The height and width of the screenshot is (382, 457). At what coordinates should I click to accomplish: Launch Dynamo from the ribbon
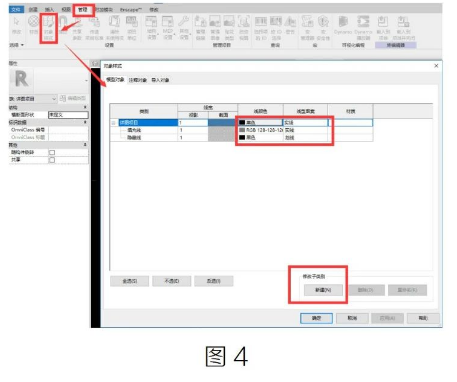click(x=343, y=25)
